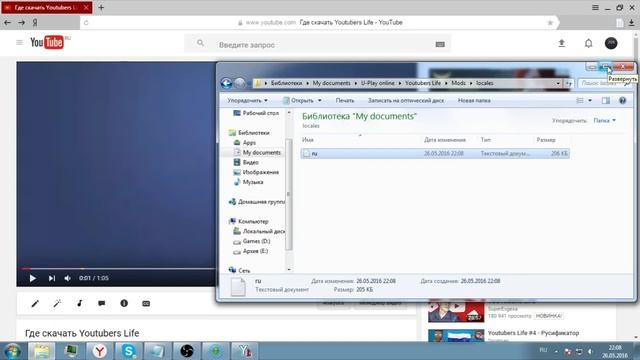Sort by the Тип column

[486, 140]
